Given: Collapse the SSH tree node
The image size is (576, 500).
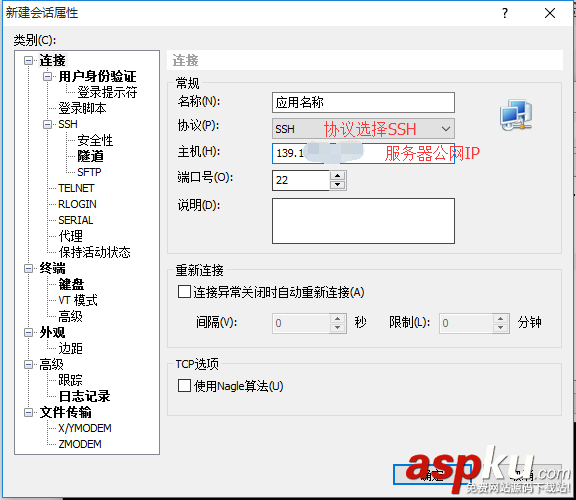Looking at the screenshot, I should coord(47,124).
